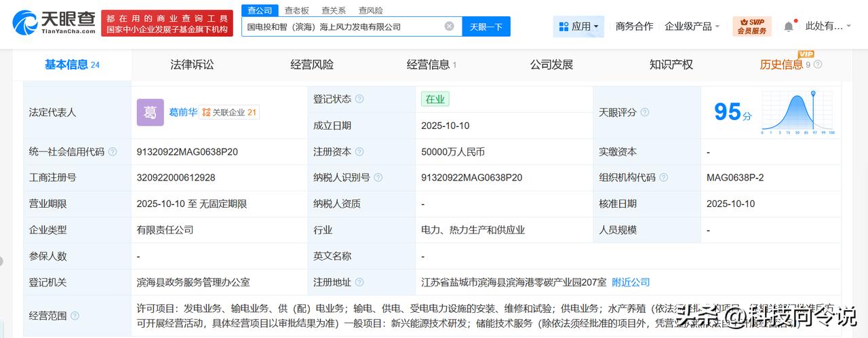
Task: Open the 法律诉讼 tab
Action: point(192,64)
